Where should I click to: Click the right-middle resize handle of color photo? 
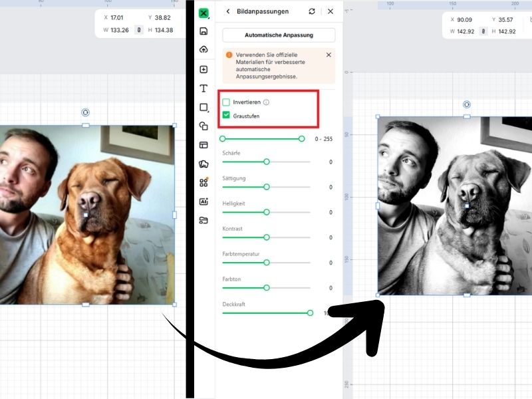(175, 215)
